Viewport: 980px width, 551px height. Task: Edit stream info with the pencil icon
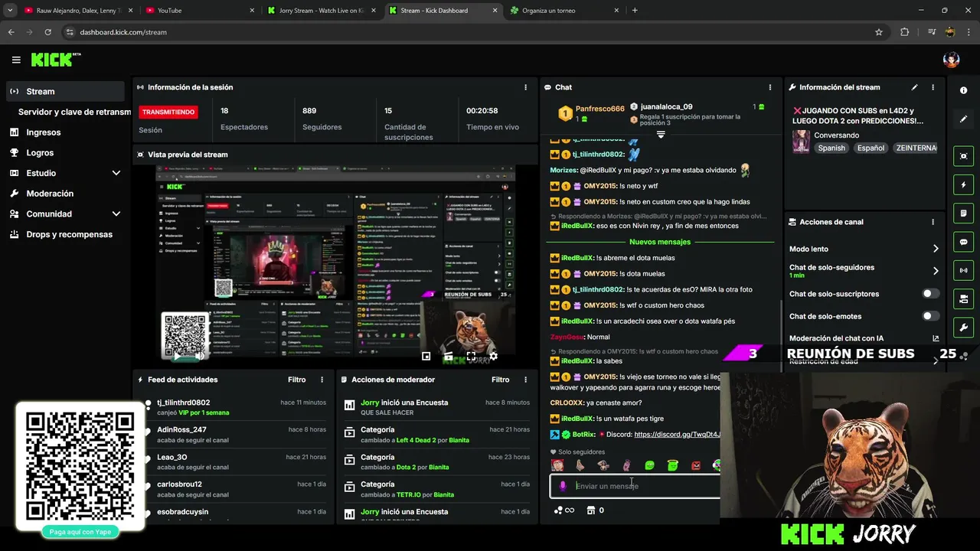pyautogui.click(x=914, y=87)
